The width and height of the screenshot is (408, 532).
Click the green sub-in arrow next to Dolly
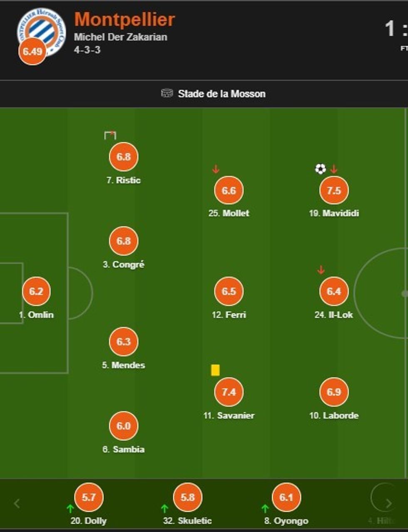click(70, 508)
